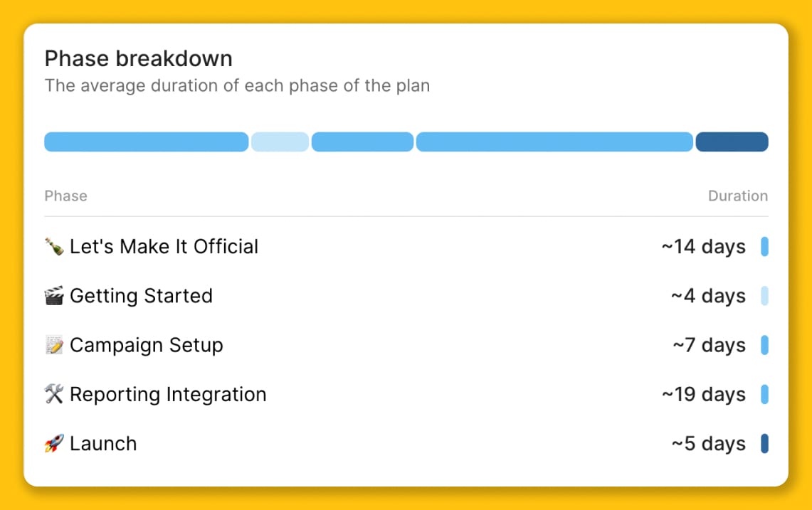
Task: Click the clapperboard icon beside Getting Started
Action: click(x=54, y=296)
